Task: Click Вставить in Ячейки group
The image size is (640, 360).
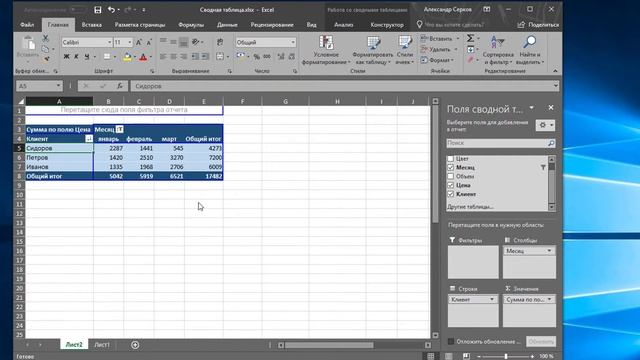Action: [x=440, y=39]
